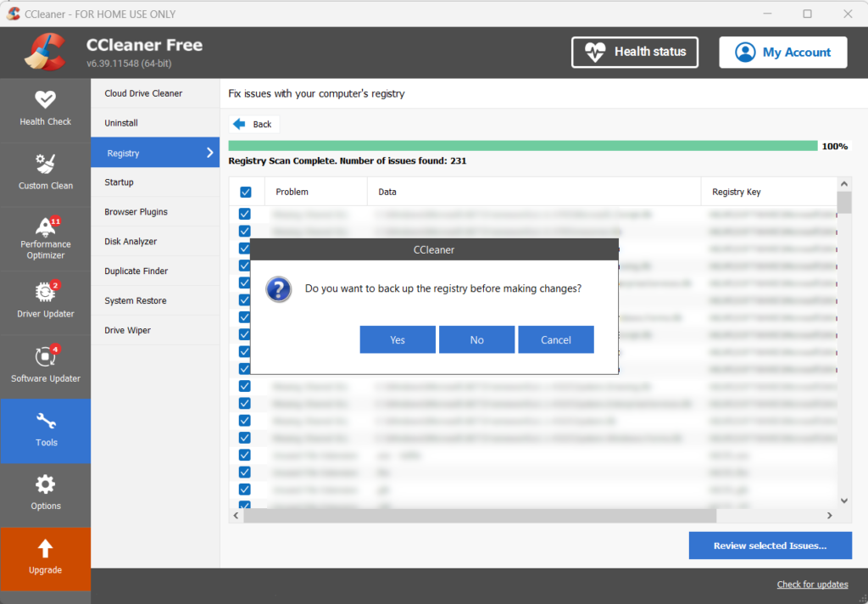Open the Options gear section
The width and height of the screenshot is (868, 604).
pyautogui.click(x=45, y=485)
